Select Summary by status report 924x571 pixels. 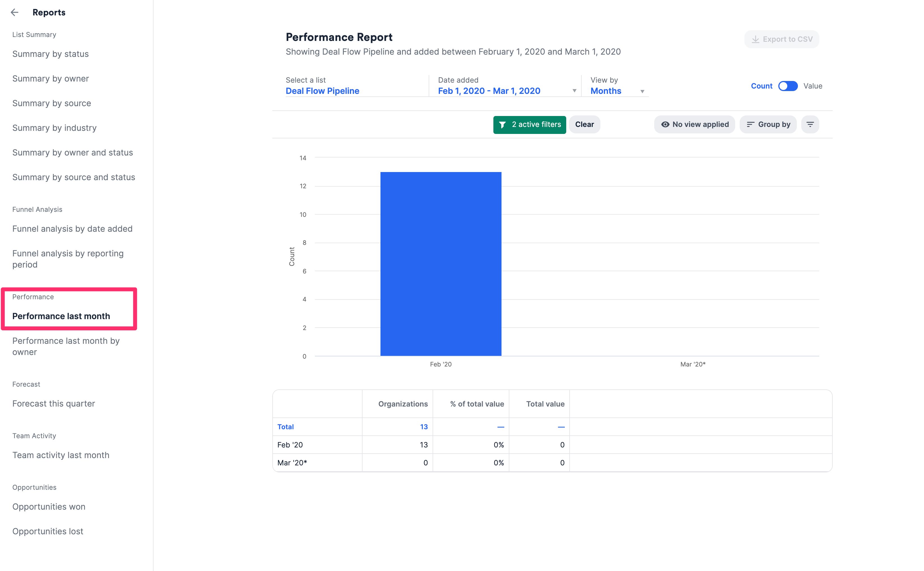[x=50, y=54]
